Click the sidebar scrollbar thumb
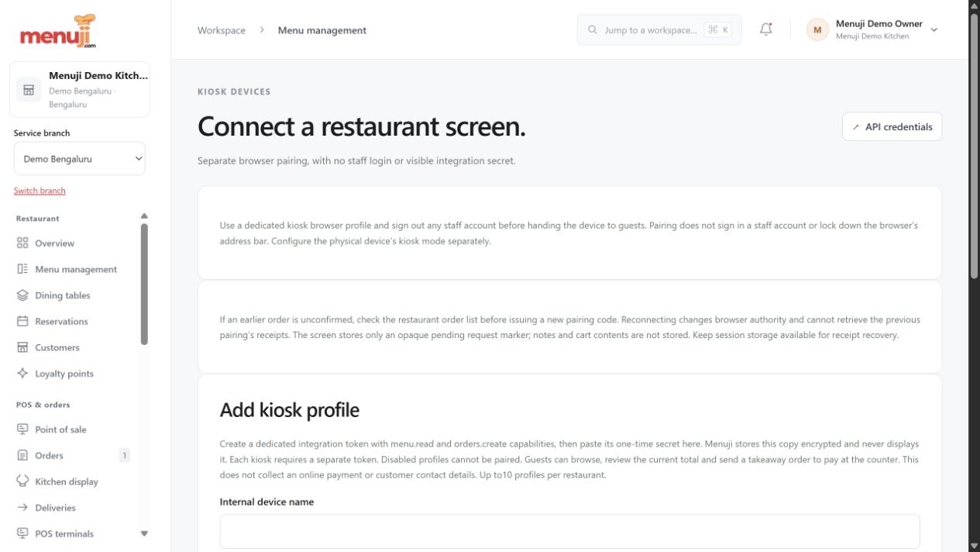Viewport: 980px width, 552px height. coord(144,284)
